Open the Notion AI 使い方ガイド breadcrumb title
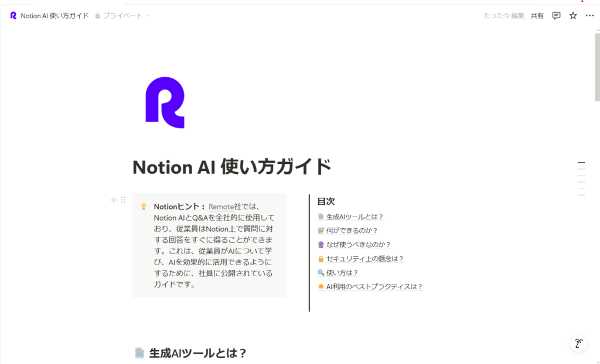600x364 pixels. [54, 16]
